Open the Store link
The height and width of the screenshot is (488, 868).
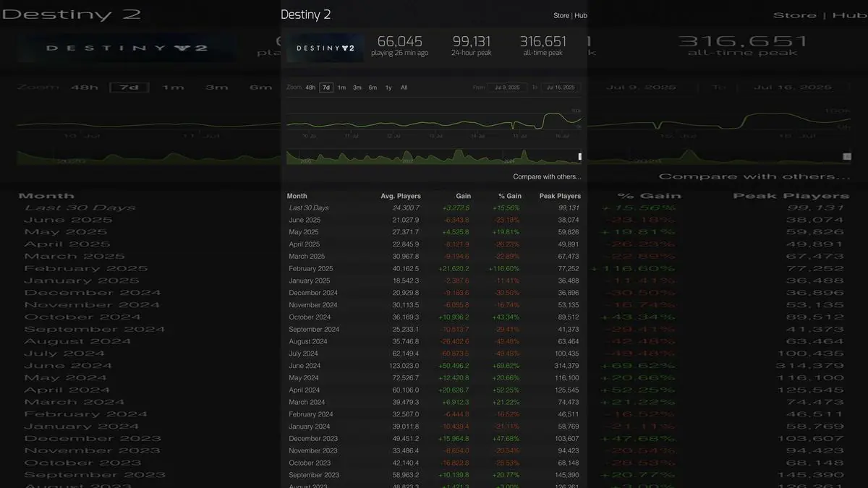[561, 15]
